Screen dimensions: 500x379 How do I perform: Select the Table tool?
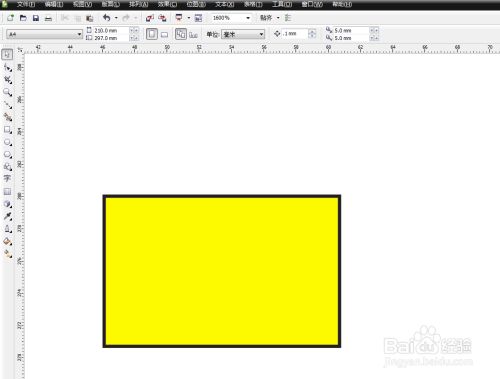coord(8,191)
